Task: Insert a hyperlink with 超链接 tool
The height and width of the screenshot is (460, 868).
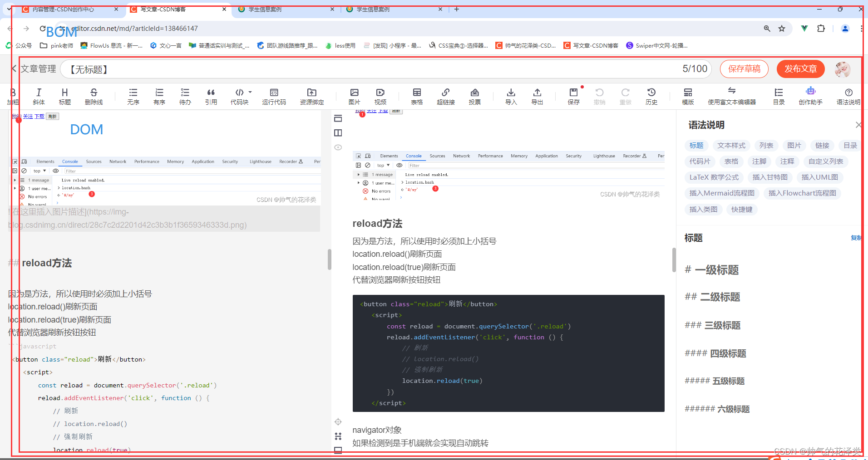Action: pyautogui.click(x=446, y=97)
